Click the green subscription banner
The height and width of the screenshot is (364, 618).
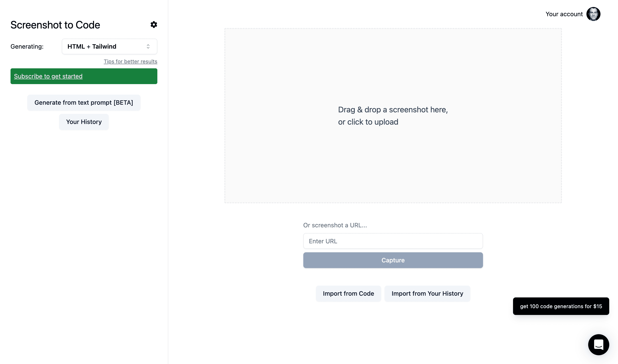(84, 76)
